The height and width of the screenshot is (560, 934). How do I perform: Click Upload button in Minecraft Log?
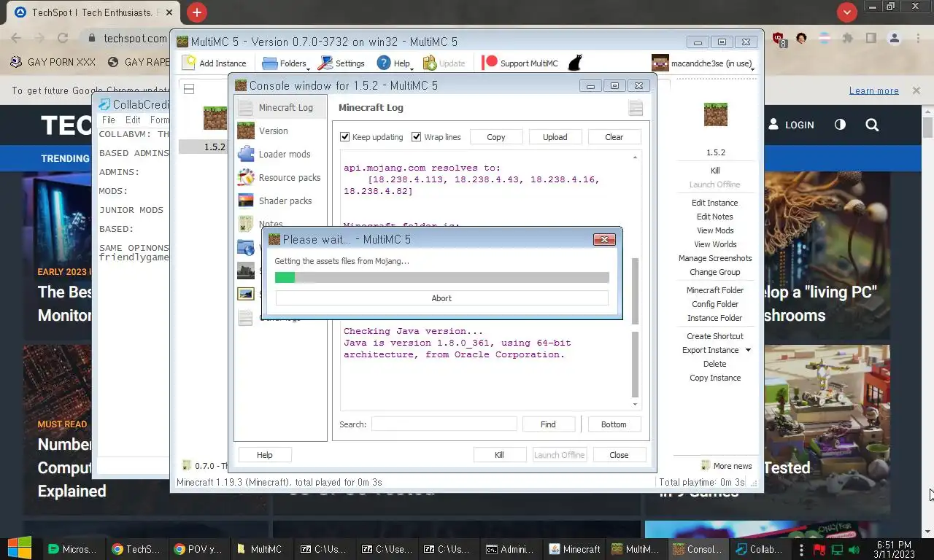555,136
